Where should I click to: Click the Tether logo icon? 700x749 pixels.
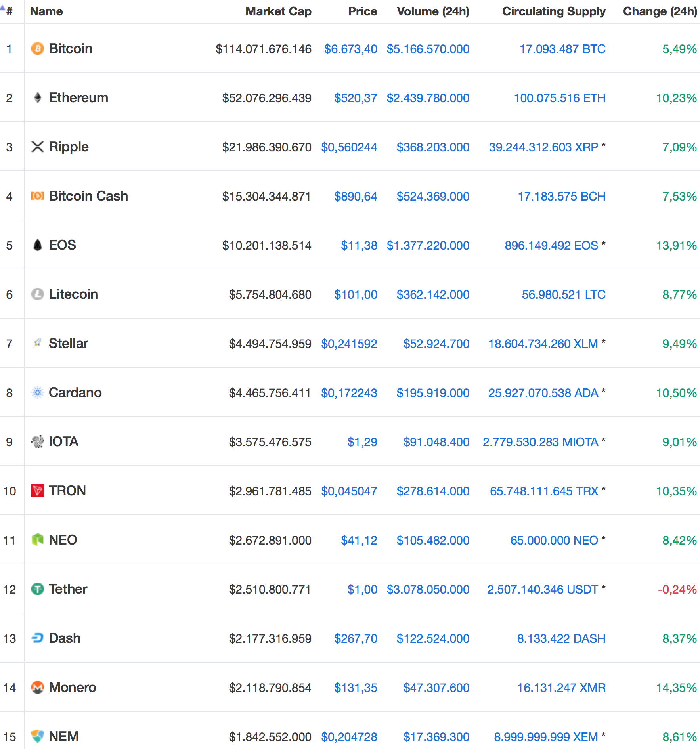coord(38,589)
